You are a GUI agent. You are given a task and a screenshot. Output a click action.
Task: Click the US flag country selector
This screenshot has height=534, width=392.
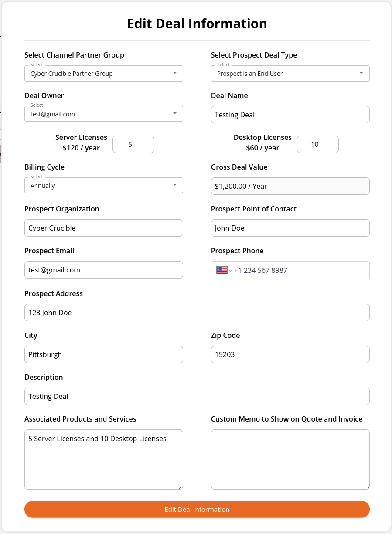pos(224,270)
